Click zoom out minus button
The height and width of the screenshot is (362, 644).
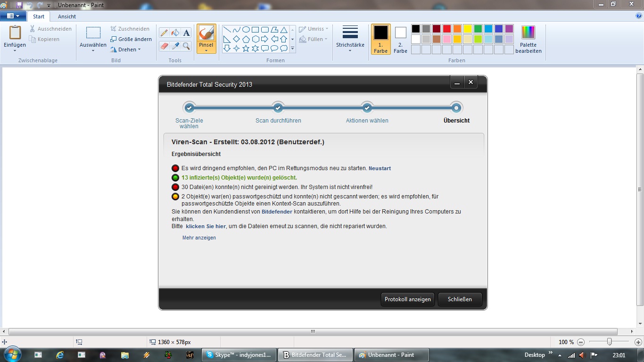click(581, 342)
